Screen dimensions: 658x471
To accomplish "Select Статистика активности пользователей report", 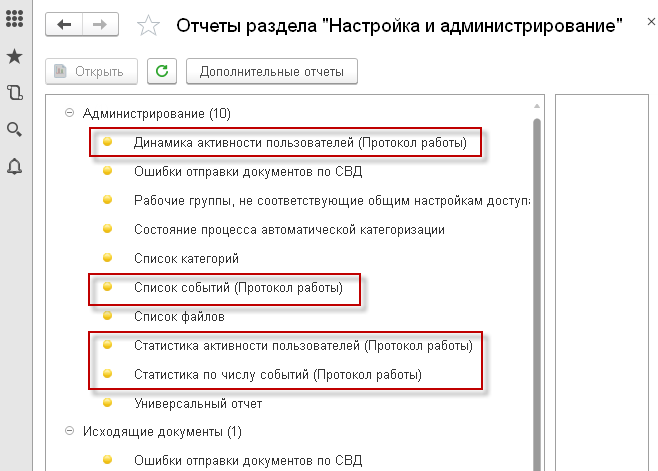I will 302,346.
